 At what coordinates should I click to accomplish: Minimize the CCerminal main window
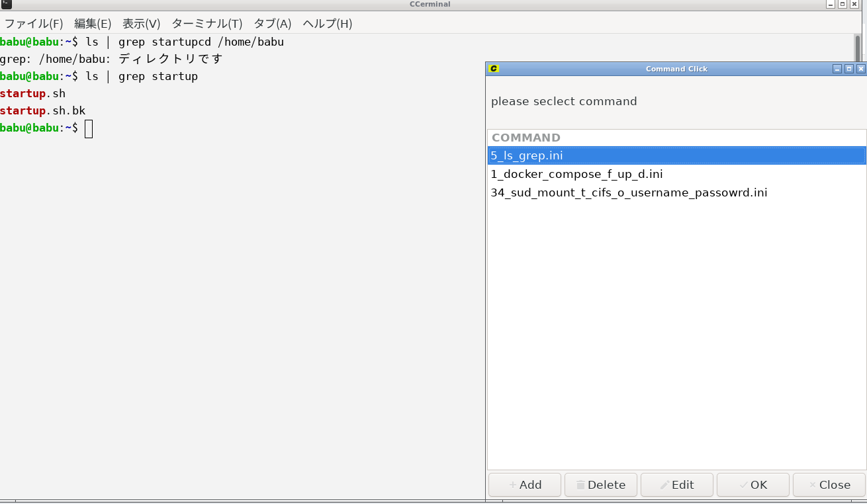pyautogui.click(x=831, y=4)
